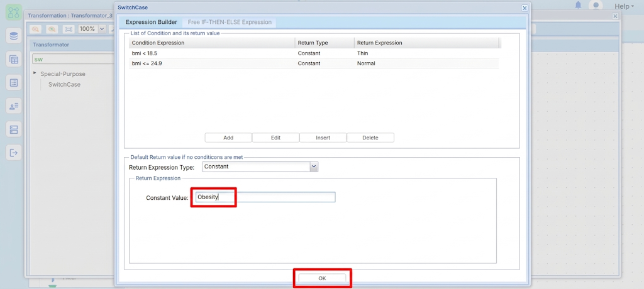Open the tables sidebar icon
This screenshot has height=289, width=644.
pyautogui.click(x=14, y=60)
